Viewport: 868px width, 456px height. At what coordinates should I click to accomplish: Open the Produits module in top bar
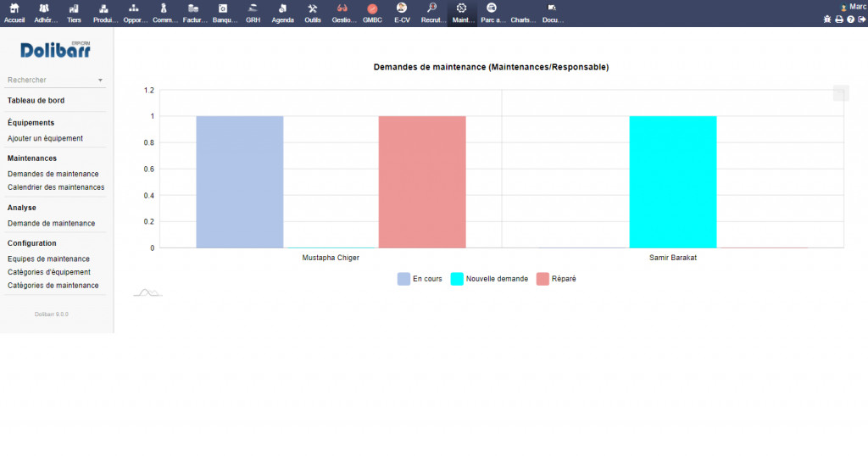[x=104, y=14]
